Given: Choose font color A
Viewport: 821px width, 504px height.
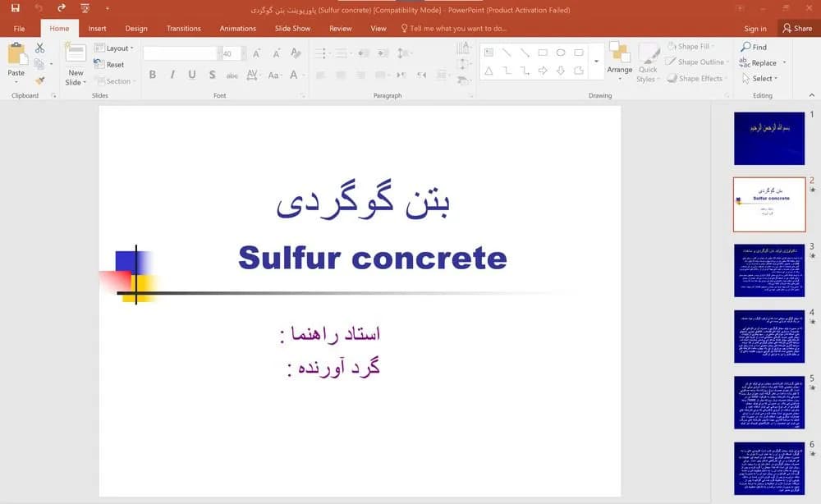Looking at the screenshot, I should (x=294, y=75).
